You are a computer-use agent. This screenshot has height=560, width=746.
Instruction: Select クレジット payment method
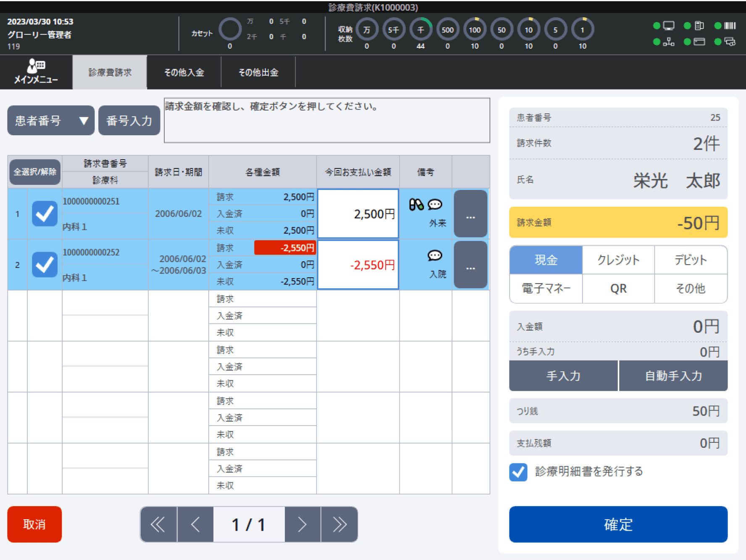point(618,260)
